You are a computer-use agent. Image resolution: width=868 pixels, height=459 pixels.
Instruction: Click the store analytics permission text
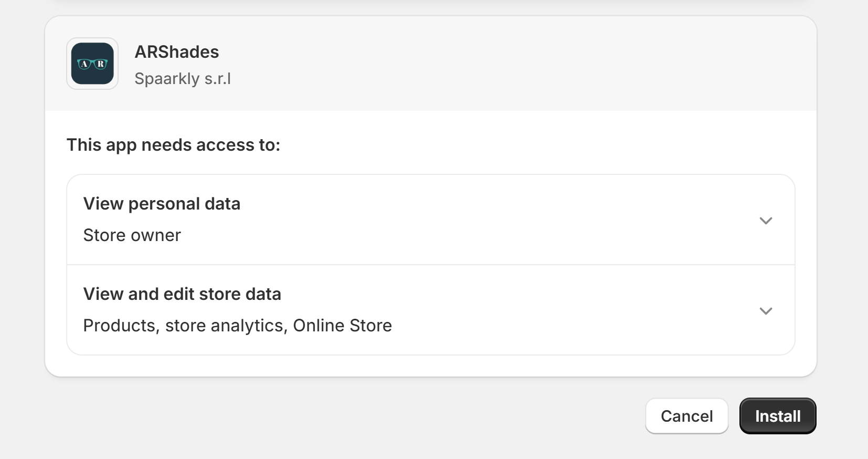click(225, 326)
